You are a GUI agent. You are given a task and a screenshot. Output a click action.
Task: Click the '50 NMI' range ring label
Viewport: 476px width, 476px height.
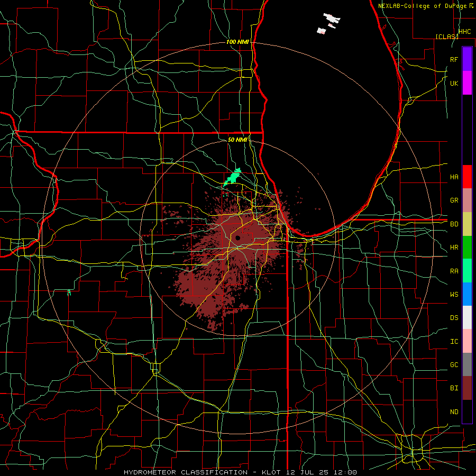[237, 140]
